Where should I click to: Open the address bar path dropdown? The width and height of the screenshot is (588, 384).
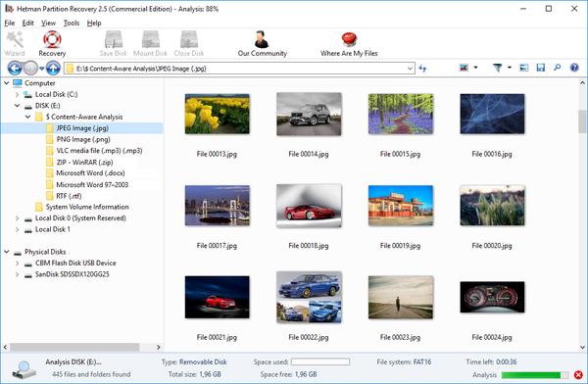pos(410,69)
